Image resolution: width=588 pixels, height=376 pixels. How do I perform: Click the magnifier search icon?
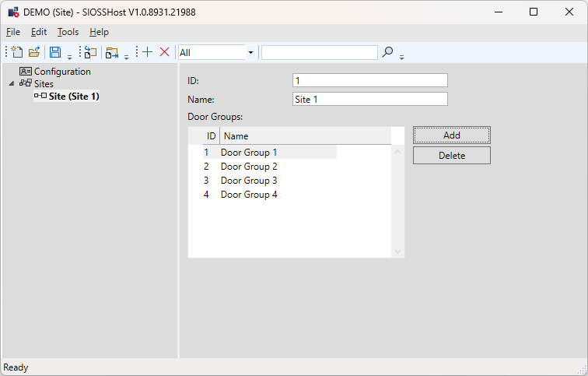(x=388, y=52)
